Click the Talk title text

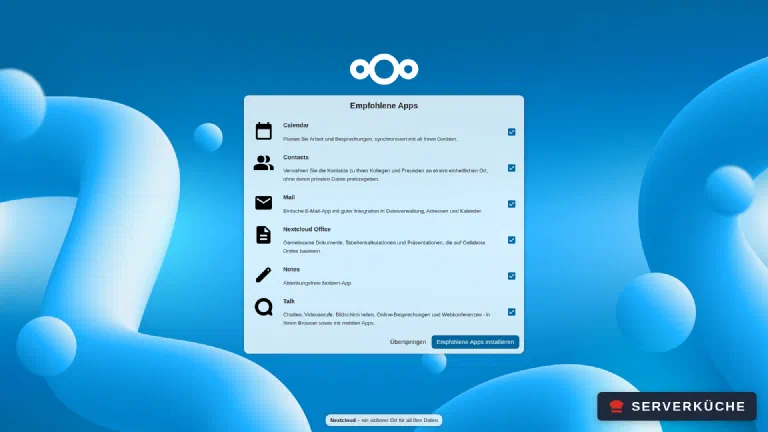(289, 301)
